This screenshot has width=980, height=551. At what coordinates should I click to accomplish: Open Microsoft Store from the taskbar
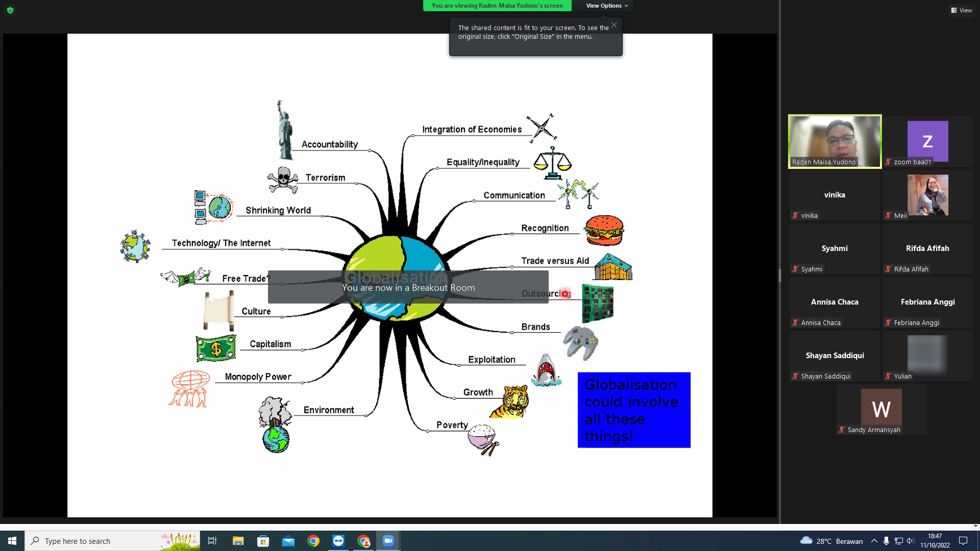263,541
